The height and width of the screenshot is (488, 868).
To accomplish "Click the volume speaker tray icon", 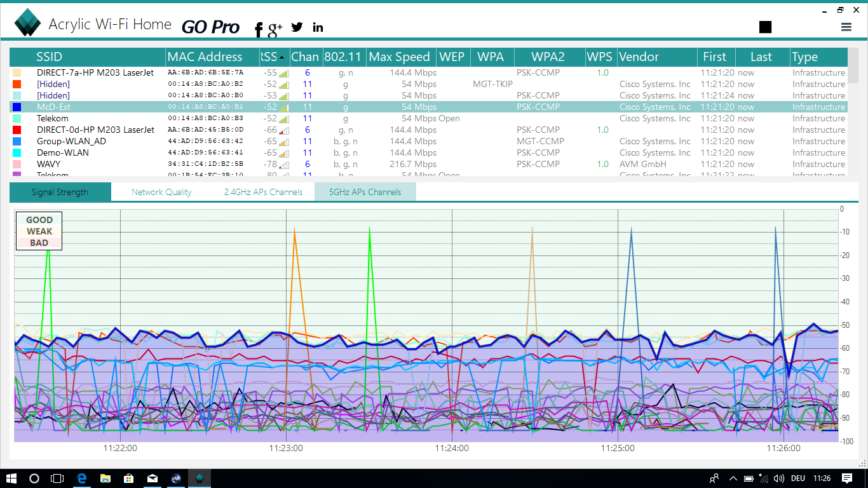I will 779,478.
